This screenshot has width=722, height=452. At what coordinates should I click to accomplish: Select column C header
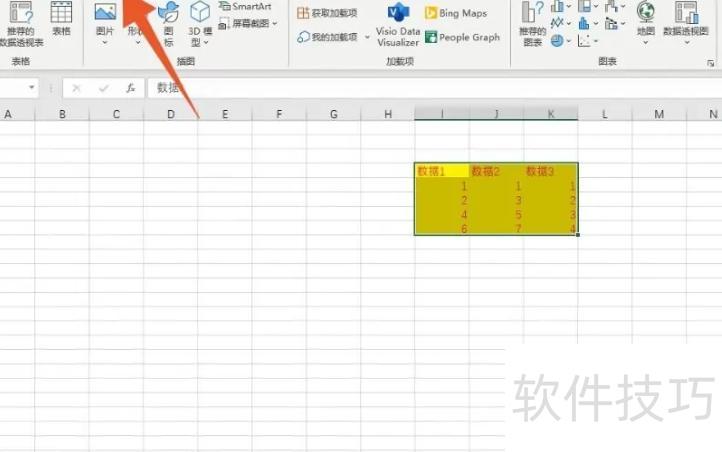tap(116, 114)
